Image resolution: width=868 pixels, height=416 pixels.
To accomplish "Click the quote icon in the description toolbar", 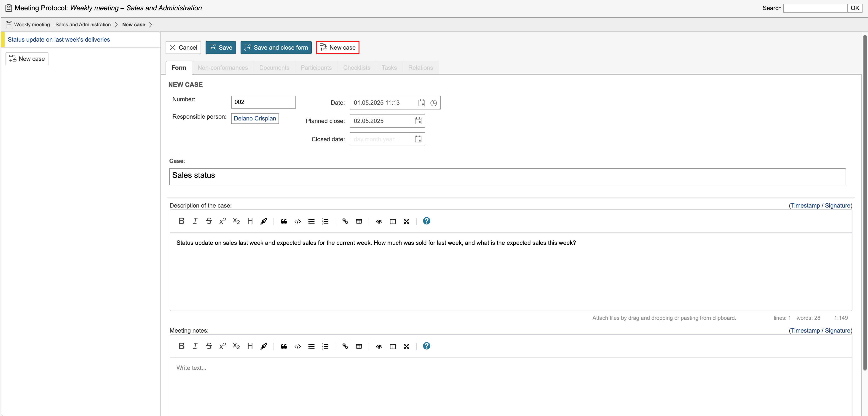I will [x=284, y=221].
